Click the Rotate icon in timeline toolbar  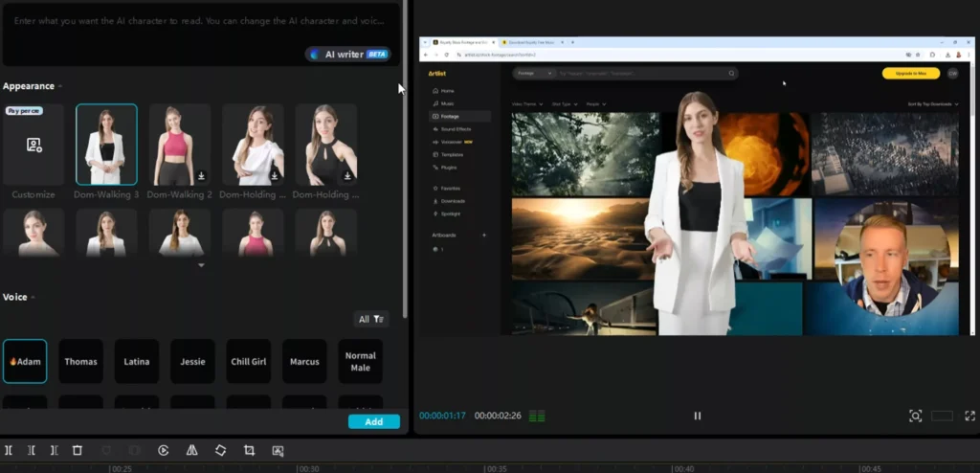pos(221,450)
